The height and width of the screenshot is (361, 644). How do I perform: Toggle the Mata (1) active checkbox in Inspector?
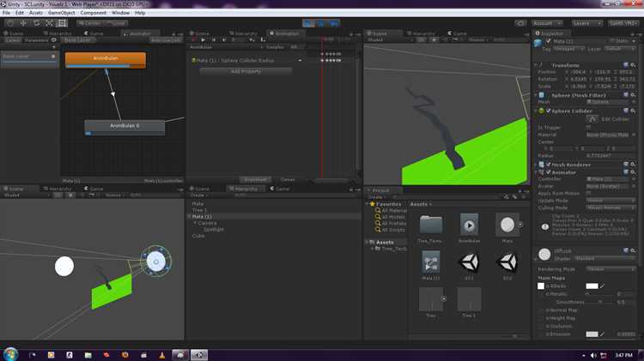coord(549,41)
